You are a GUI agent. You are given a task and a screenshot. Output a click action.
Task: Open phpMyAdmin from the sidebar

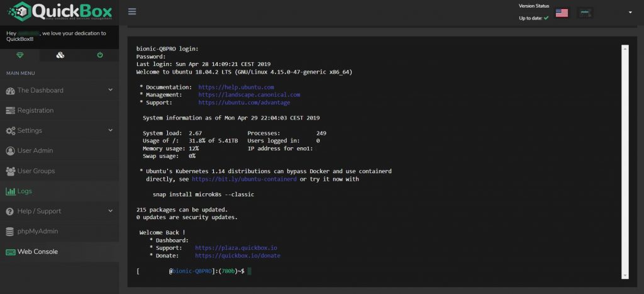click(60, 231)
